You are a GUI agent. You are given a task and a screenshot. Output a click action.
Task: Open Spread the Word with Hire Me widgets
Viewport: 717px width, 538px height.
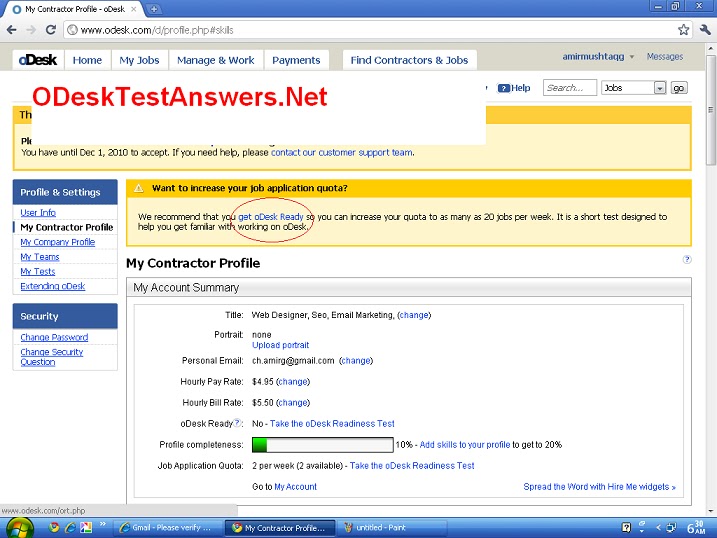click(x=599, y=487)
